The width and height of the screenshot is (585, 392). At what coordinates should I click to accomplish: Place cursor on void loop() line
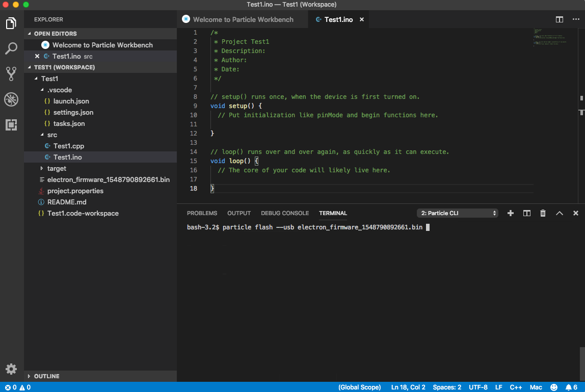point(234,161)
